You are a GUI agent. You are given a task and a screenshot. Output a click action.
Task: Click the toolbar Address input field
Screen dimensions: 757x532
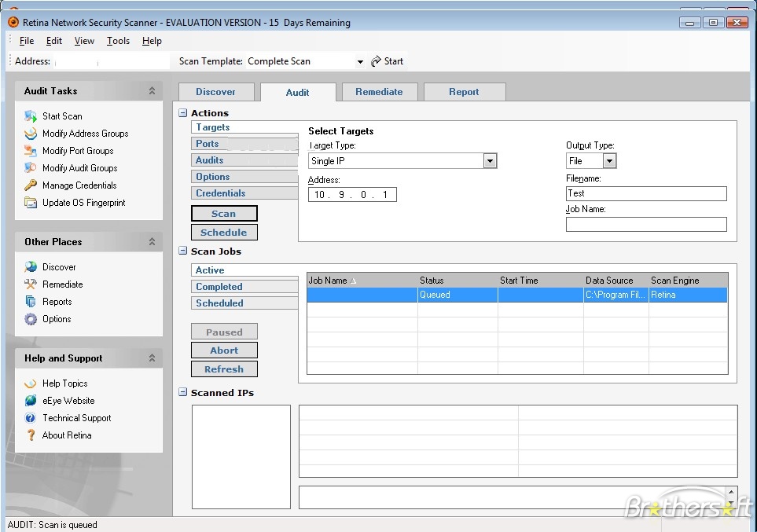(112, 61)
